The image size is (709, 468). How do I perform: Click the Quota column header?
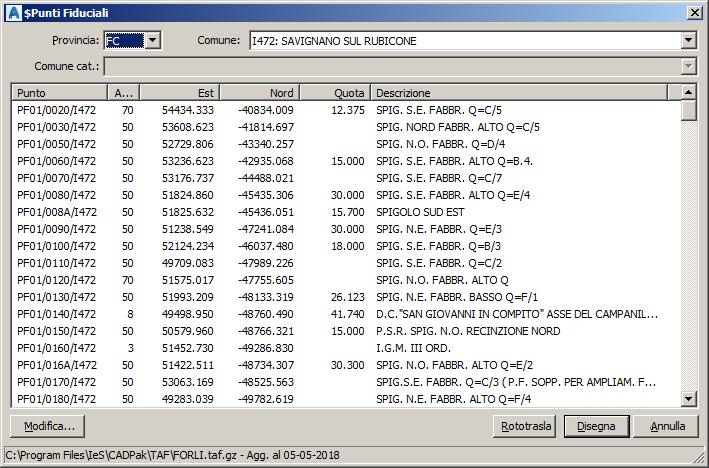(334, 92)
